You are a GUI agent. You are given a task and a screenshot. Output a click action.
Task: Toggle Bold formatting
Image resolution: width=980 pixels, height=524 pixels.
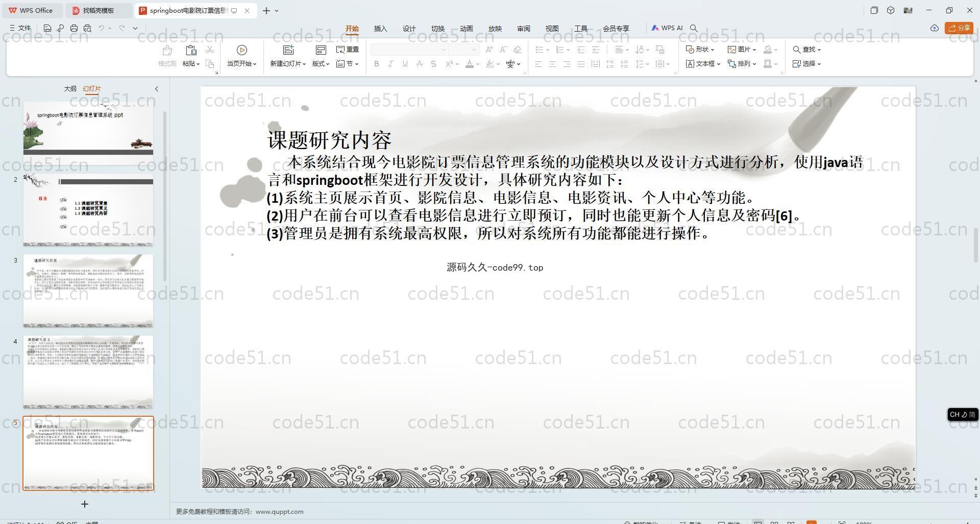click(377, 64)
